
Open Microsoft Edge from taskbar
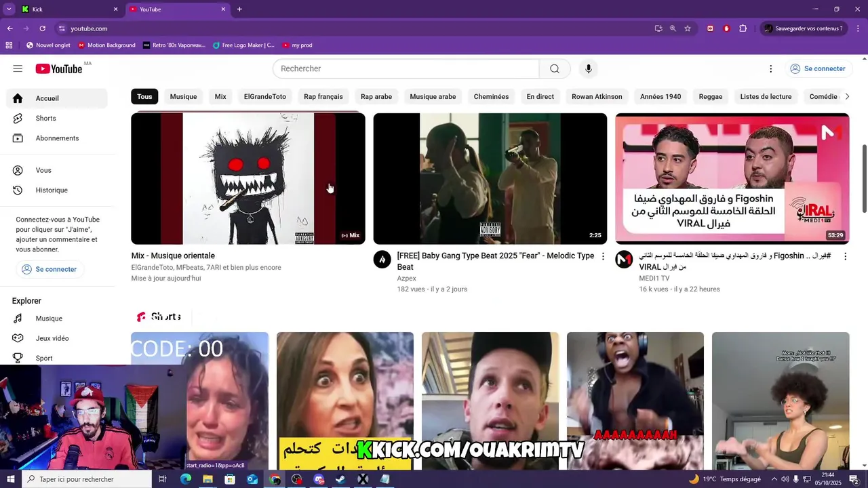[x=185, y=479]
